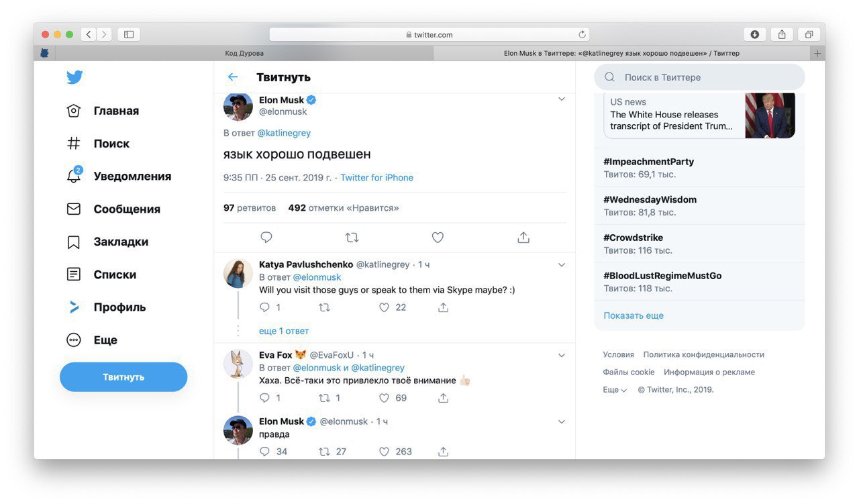
Task: Open @katlinegrey link in В ответ line
Action: click(x=284, y=133)
